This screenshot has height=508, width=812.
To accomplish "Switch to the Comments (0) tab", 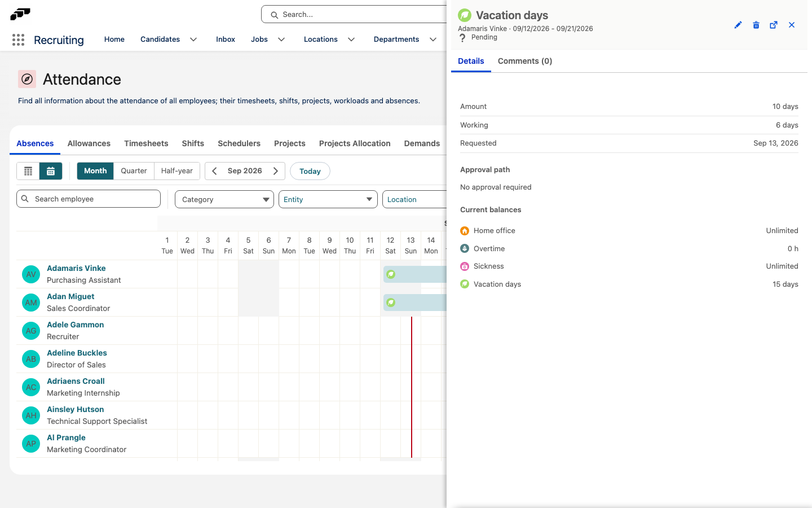I will click(x=525, y=61).
